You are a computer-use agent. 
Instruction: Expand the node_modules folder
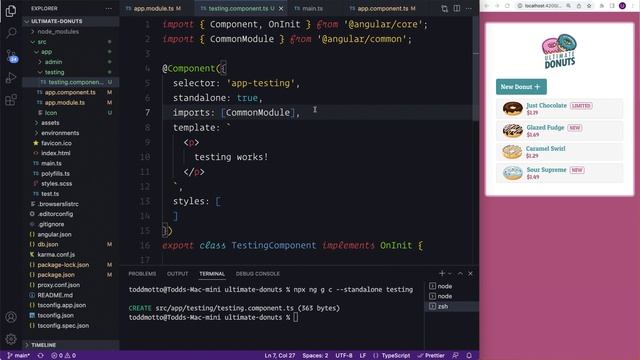tap(71, 31)
